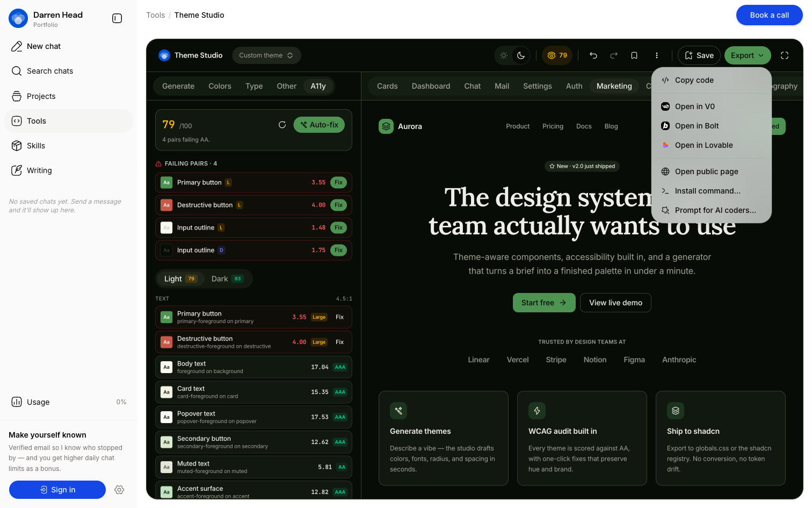Screen dimensions: 812x508
Task: Click the Generate themes card icon
Action: (x=398, y=411)
